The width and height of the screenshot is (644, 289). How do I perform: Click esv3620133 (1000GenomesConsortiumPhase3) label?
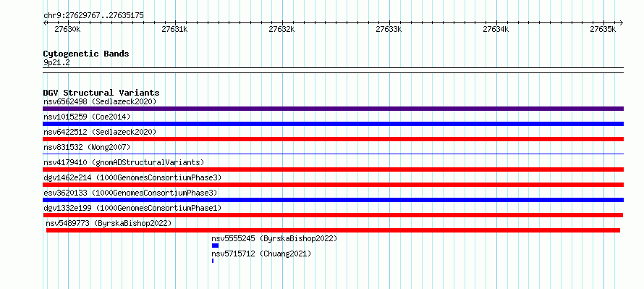click(x=130, y=193)
